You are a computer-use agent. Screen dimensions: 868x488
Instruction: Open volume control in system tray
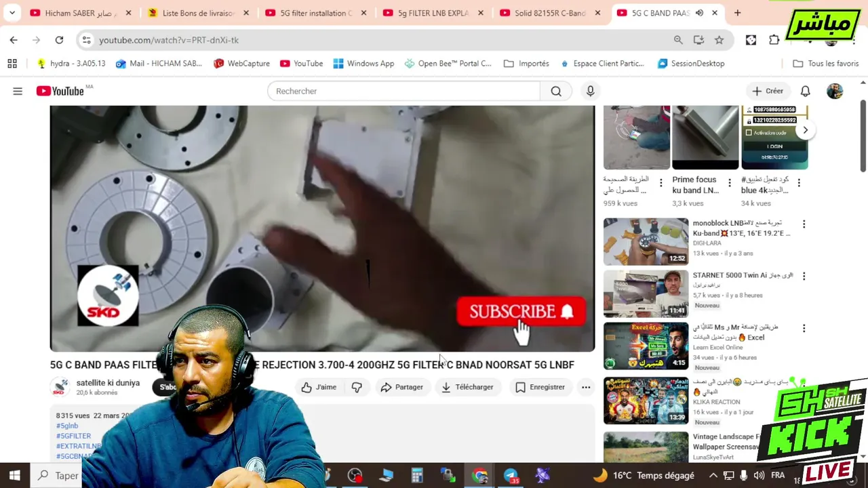[759, 475]
